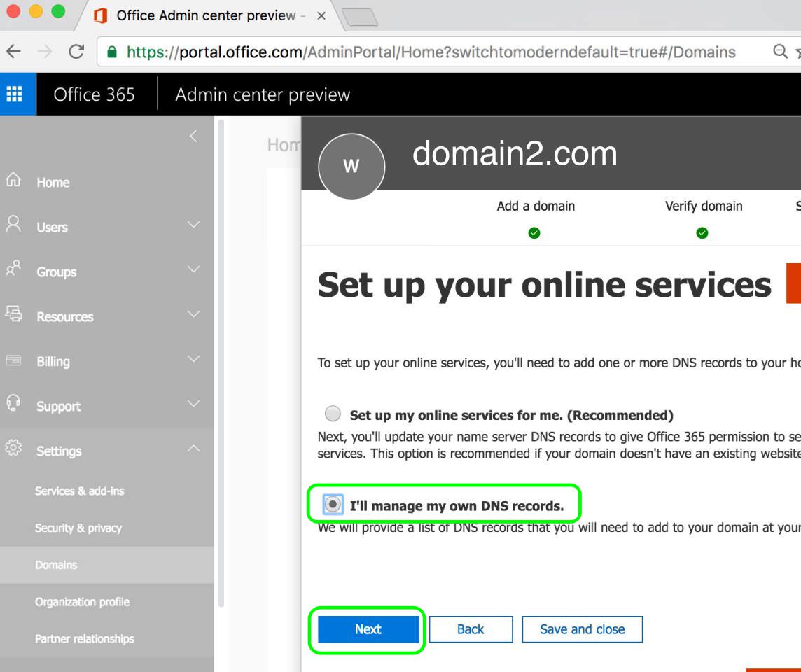The image size is (801, 672).
Task: Collapse the navigation pane with the chevron
Action: [x=193, y=136]
